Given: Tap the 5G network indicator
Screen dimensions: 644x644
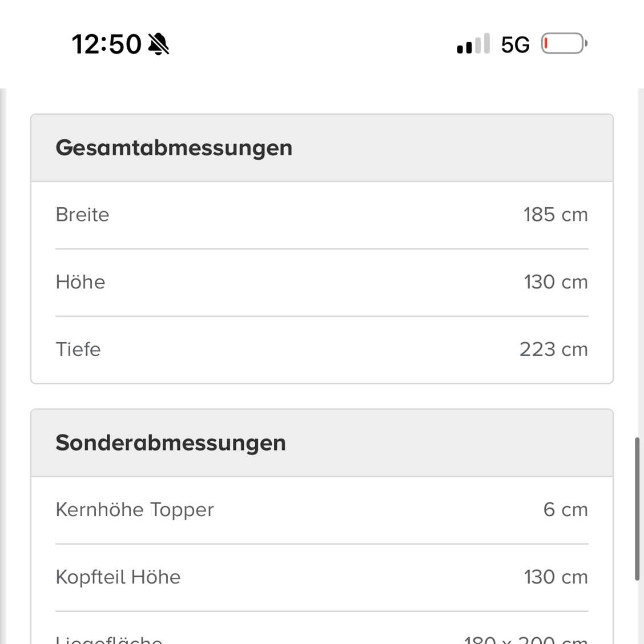Looking at the screenshot, I should point(515,45).
